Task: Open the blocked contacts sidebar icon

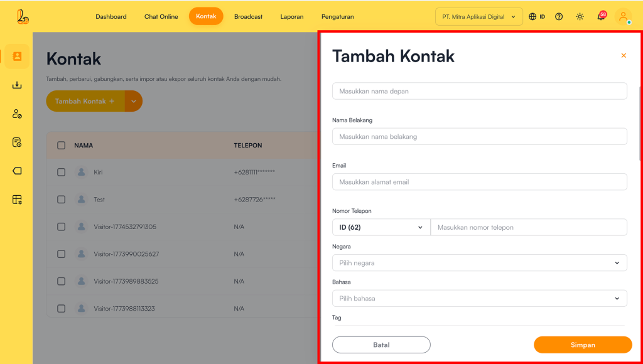Action: (x=17, y=114)
